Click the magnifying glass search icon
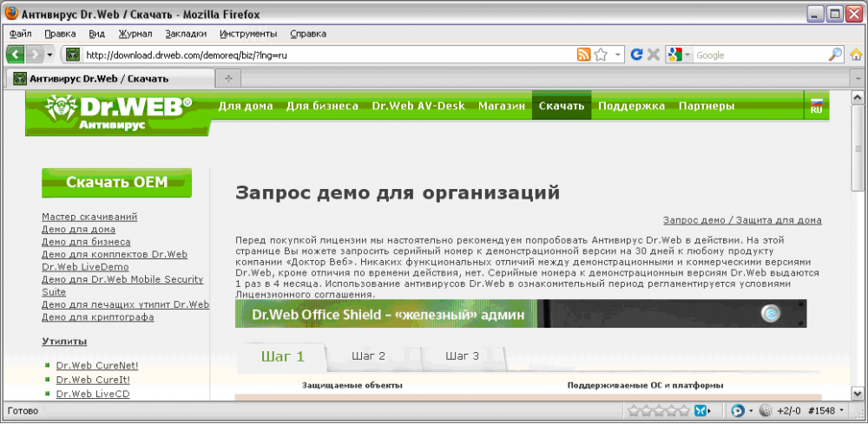 [x=835, y=55]
